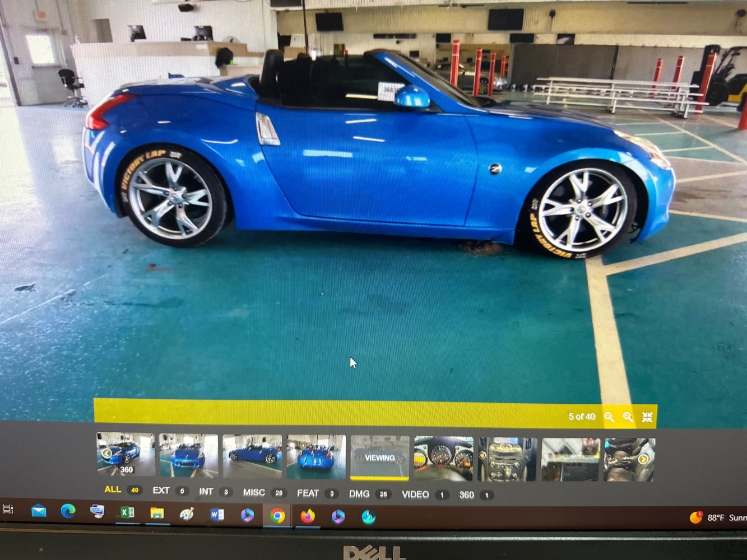The height and width of the screenshot is (560, 747).
Task: Open Paint from the taskbar
Action: tap(187, 514)
